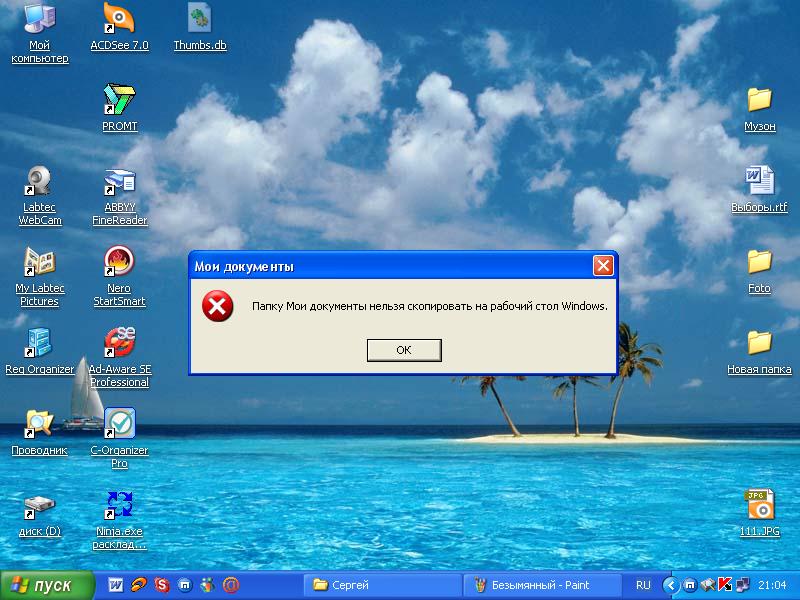Select the Labtec WebCam shortcut
Image resolution: width=800 pixels, height=600 pixels.
pyautogui.click(x=40, y=195)
